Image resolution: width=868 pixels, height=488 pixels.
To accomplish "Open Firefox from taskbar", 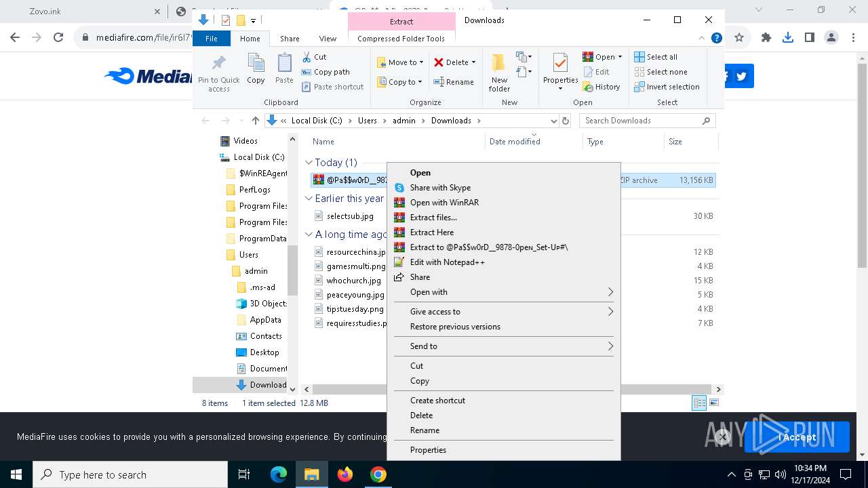I will coord(345,474).
